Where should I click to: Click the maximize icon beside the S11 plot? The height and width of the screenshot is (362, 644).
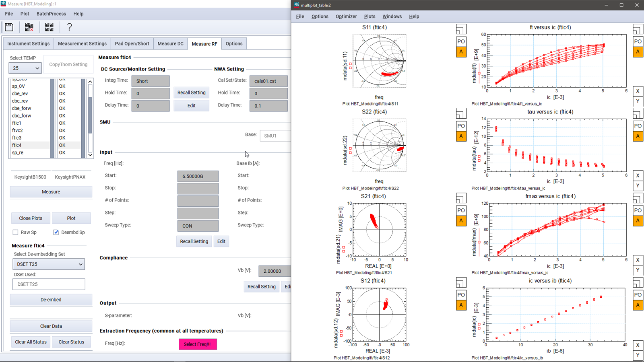(461, 29)
